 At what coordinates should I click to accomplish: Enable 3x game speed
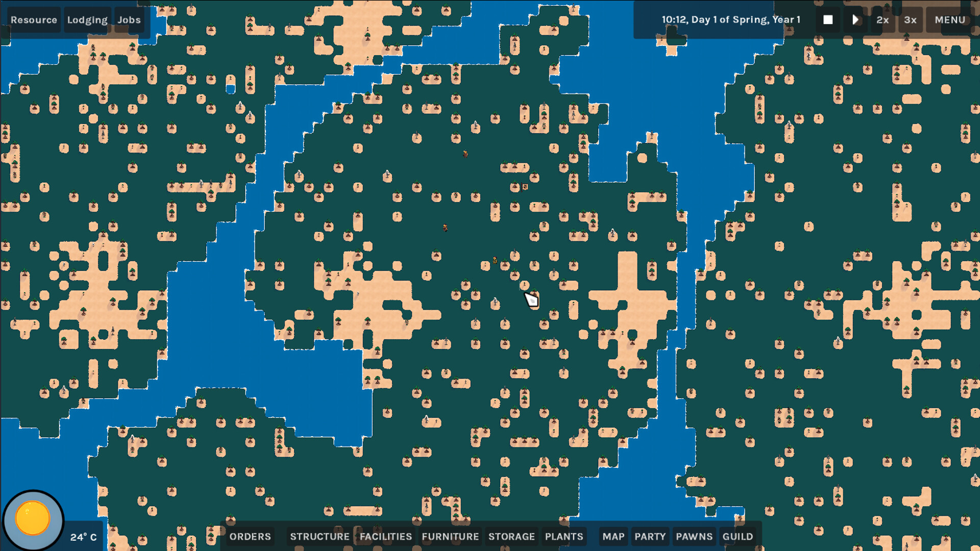[x=910, y=19]
